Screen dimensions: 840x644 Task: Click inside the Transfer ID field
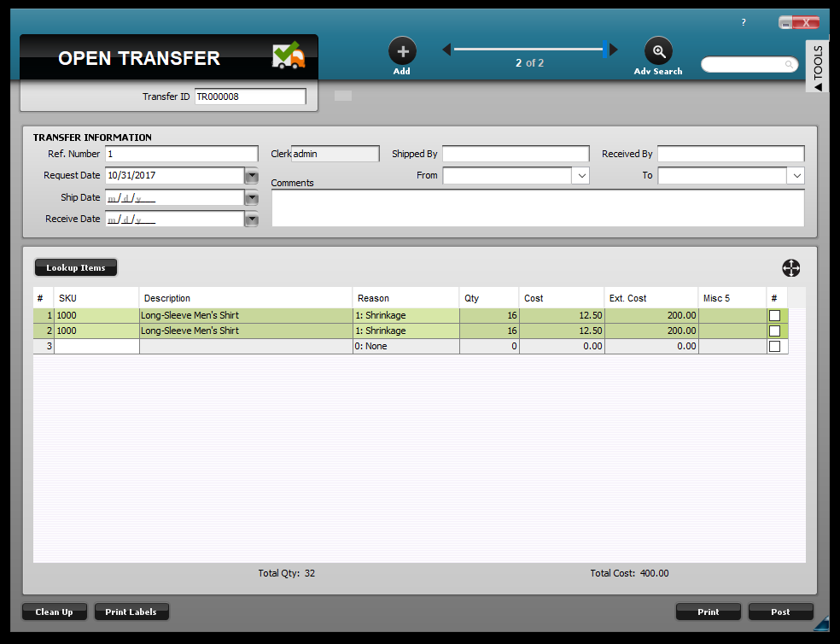249,96
